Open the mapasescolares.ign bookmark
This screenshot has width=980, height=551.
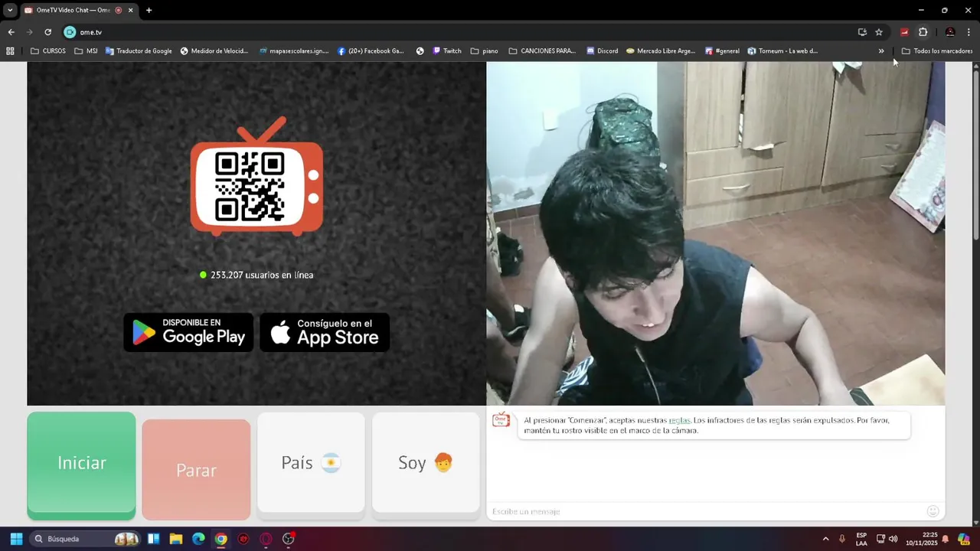point(294,51)
